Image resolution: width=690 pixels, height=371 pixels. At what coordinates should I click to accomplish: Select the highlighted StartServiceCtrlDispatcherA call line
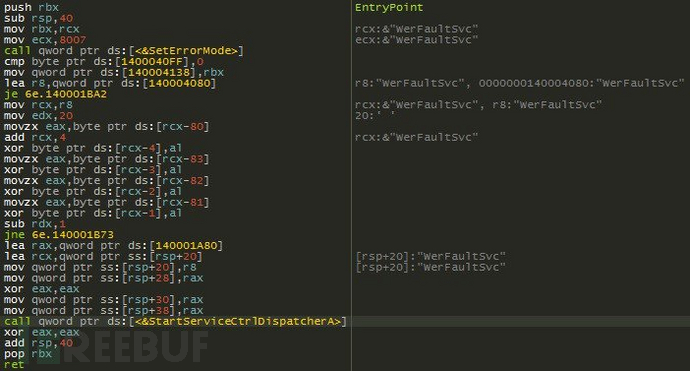[175, 321]
